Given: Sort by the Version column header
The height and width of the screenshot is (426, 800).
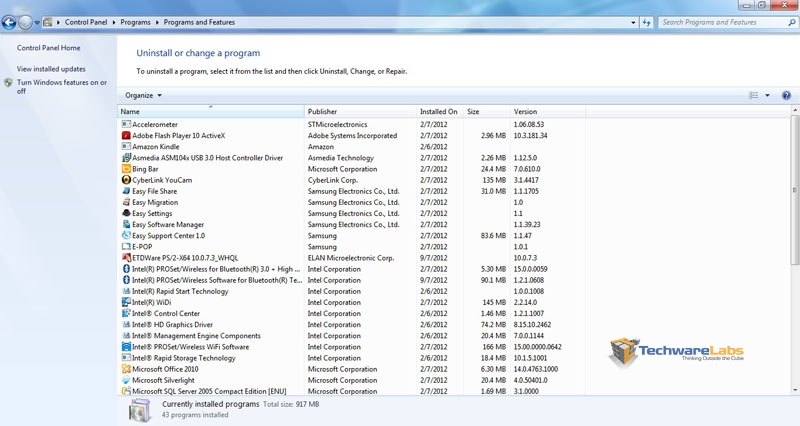Looking at the screenshot, I should pyautogui.click(x=548, y=111).
